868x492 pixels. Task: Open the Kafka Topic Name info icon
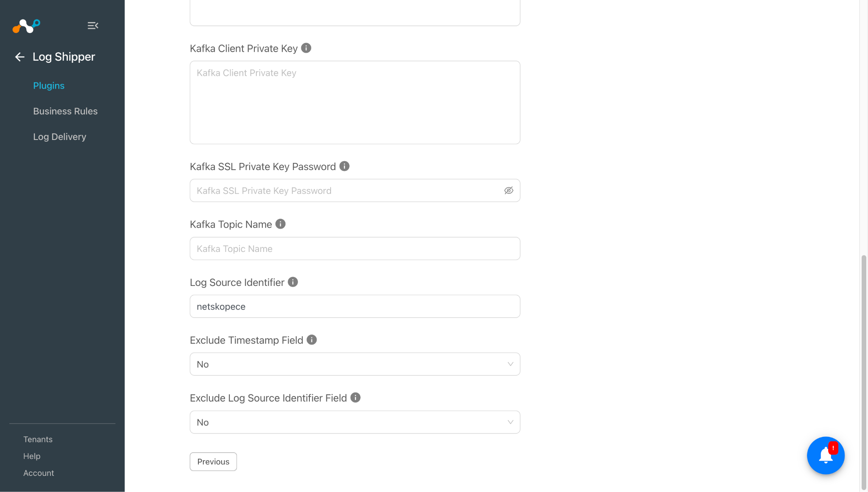[x=281, y=224]
